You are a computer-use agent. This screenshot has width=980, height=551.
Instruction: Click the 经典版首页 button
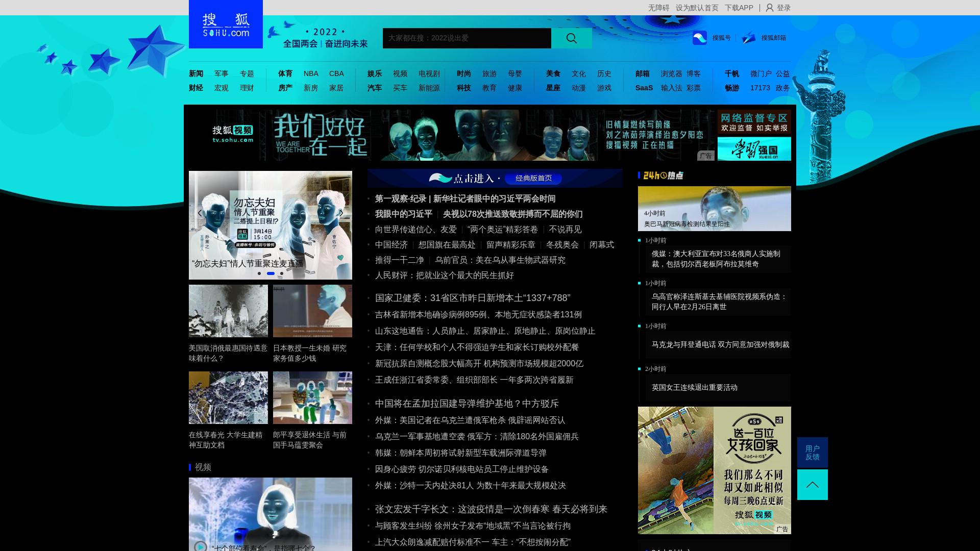[533, 178]
